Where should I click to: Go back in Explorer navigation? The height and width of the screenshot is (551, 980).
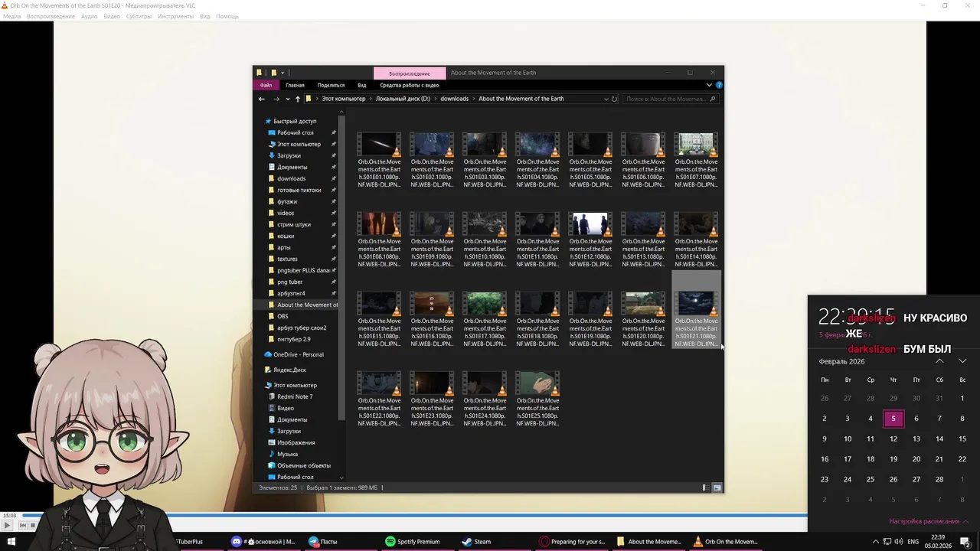tap(262, 99)
